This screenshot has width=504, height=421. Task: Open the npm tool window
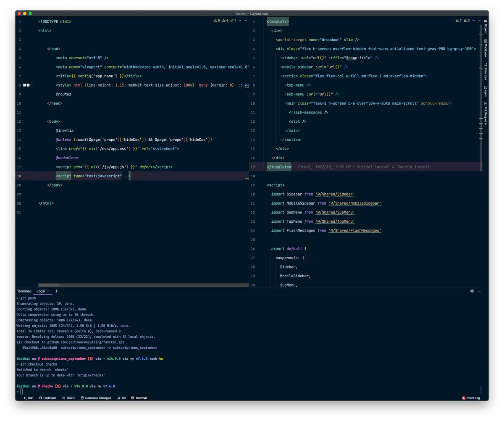[486, 91]
